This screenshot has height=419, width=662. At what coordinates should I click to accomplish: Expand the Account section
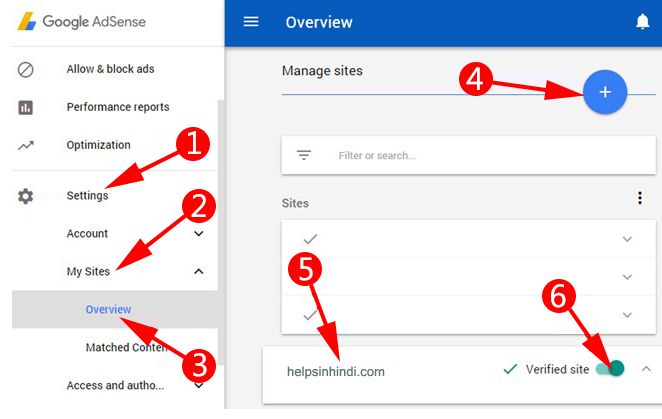click(x=198, y=233)
